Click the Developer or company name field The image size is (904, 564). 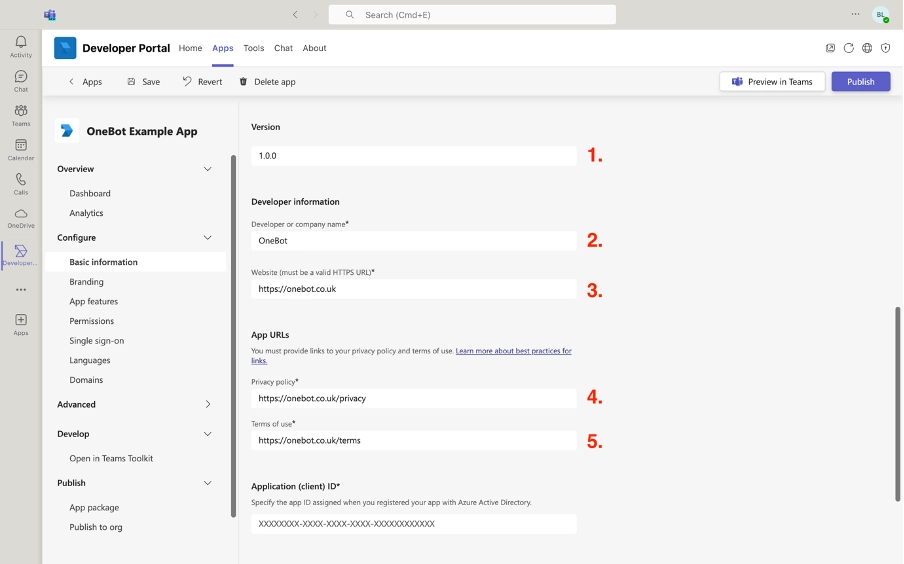[x=414, y=240]
